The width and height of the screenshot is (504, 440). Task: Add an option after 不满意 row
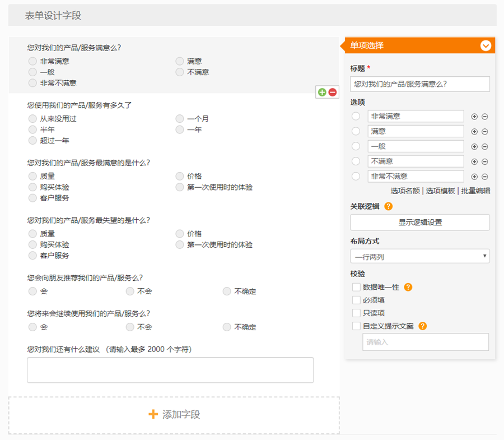(x=474, y=161)
